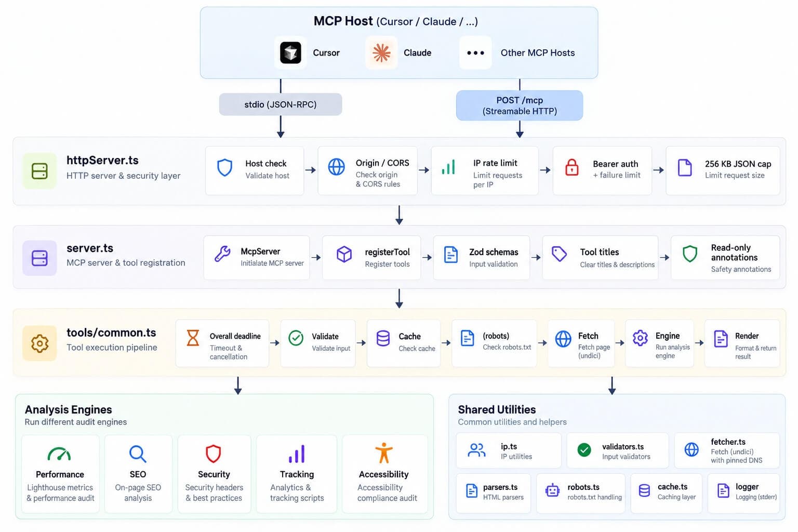Click the Engine gear icon
This screenshot has width=798, height=532.
pos(640,338)
